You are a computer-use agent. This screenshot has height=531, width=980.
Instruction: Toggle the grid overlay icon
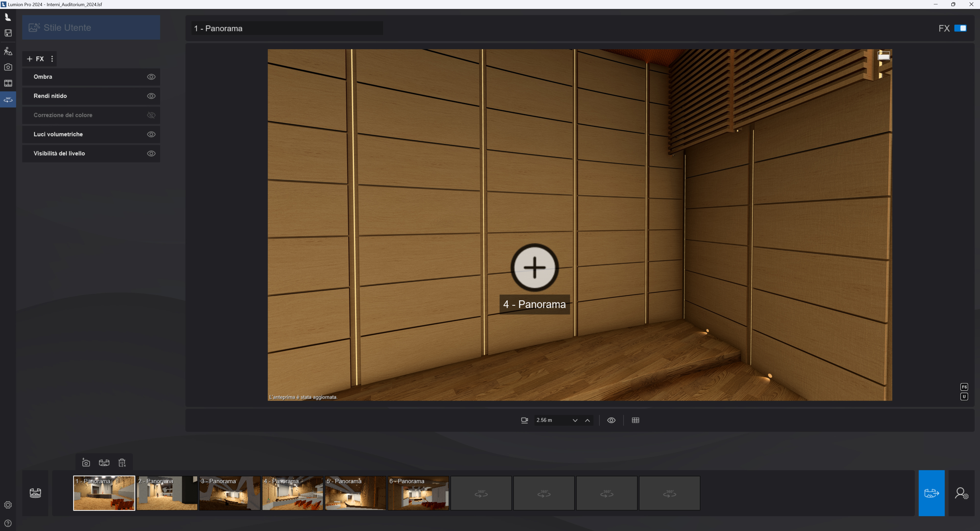635,420
